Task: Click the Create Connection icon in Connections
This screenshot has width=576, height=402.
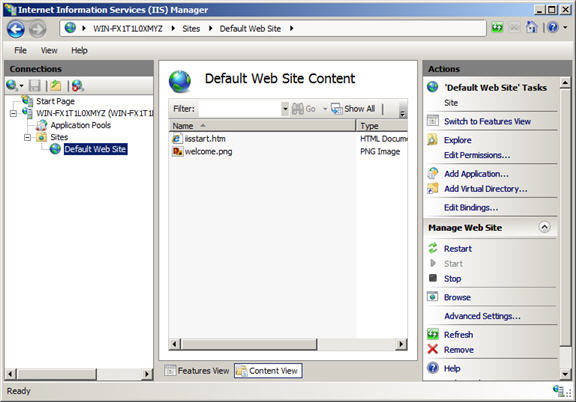Action: pos(11,86)
